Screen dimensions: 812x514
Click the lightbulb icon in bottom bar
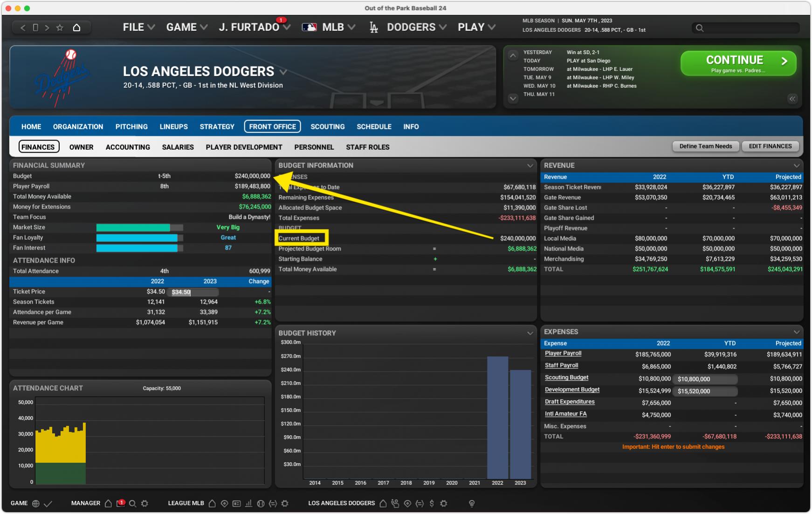[x=472, y=503]
